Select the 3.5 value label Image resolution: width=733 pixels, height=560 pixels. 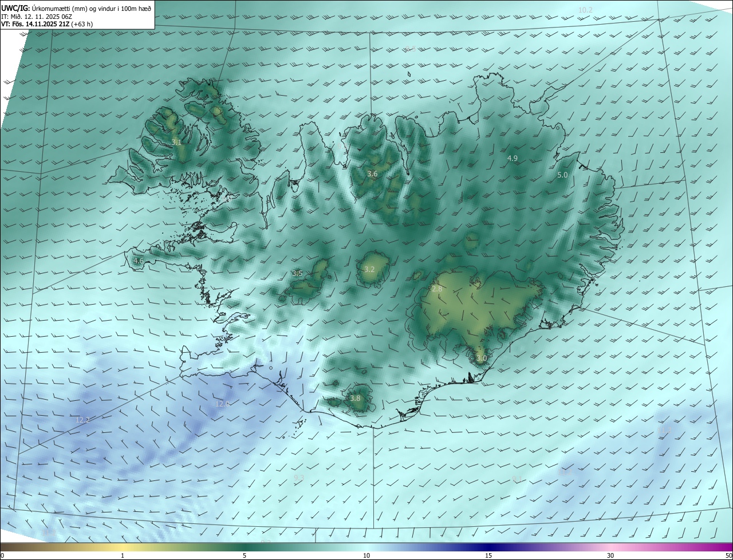pyautogui.click(x=297, y=274)
